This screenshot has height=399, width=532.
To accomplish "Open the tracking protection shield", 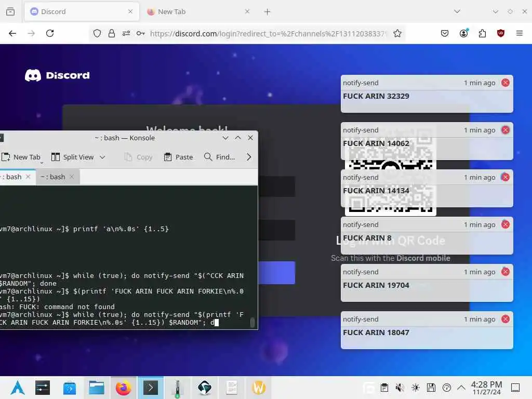I will 97,33.
